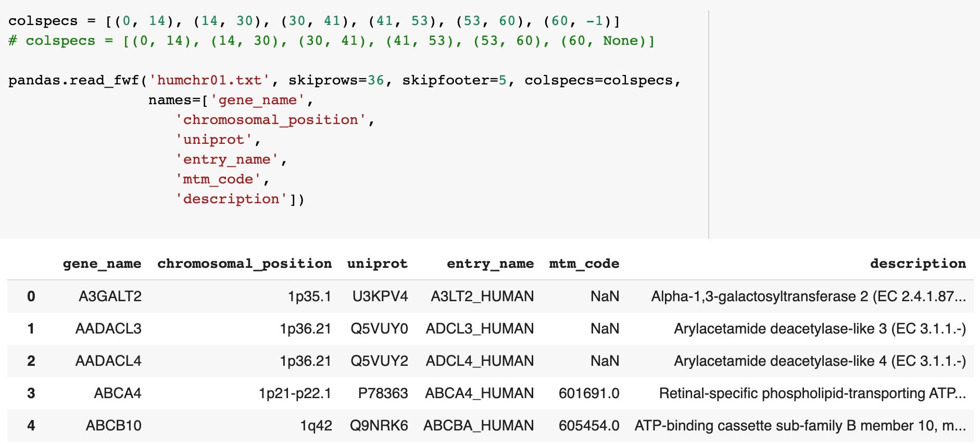Viewport: 980px width, 444px height.
Task: Place cursor on the commented colspecs line
Action: (331, 41)
